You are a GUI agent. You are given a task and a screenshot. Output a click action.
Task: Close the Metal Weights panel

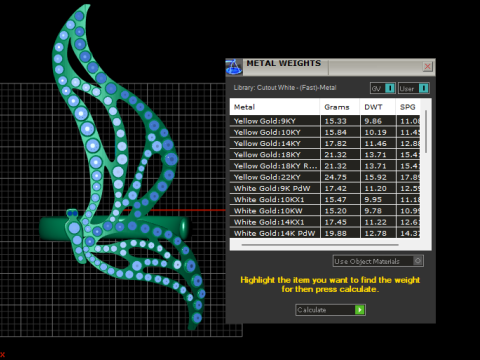[427, 67]
